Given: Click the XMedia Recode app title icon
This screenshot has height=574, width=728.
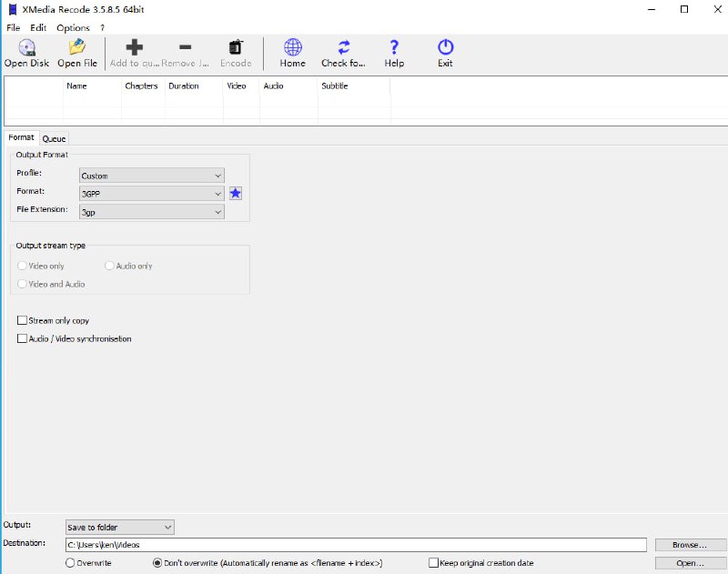Looking at the screenshot, I should (x=13, y=9).
